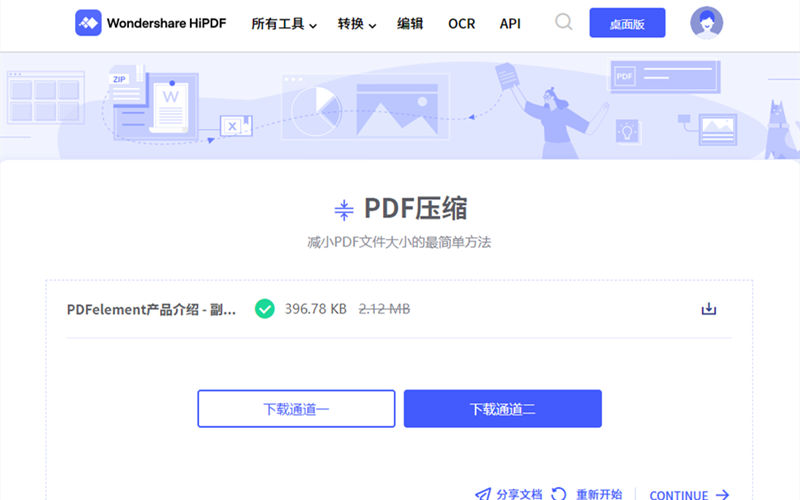The width and height of the screenshot is (800, 500).
Task: Click the green checkmark status icon
Action: 265,309
